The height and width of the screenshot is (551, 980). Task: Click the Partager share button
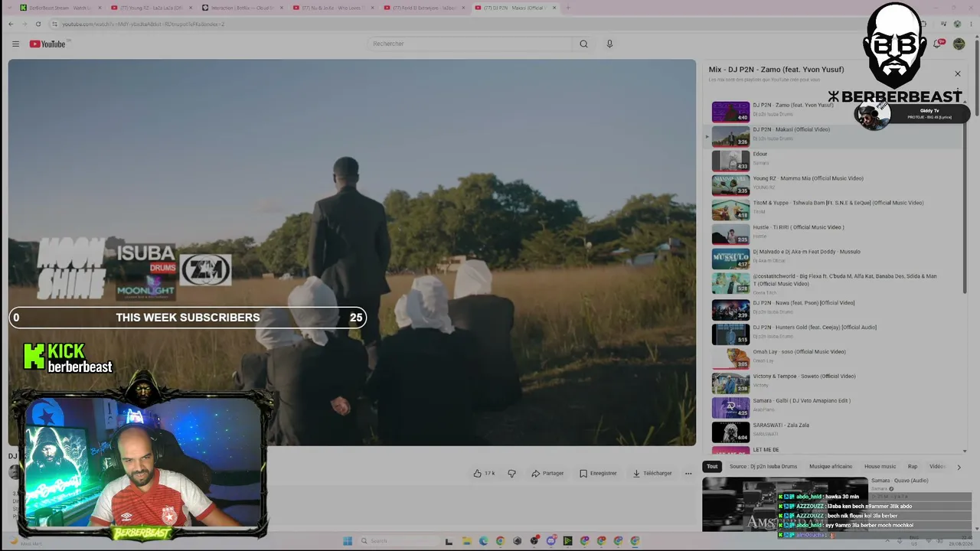click(547, 473)
